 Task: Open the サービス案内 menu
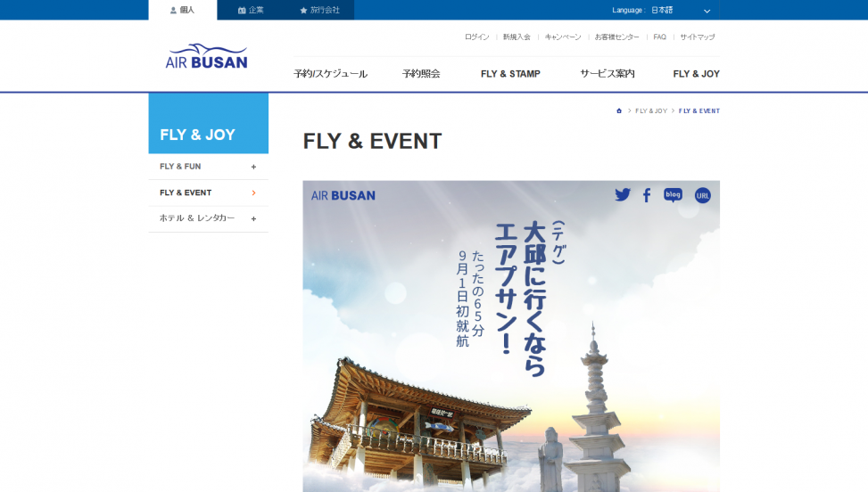(x=608, y=73)
